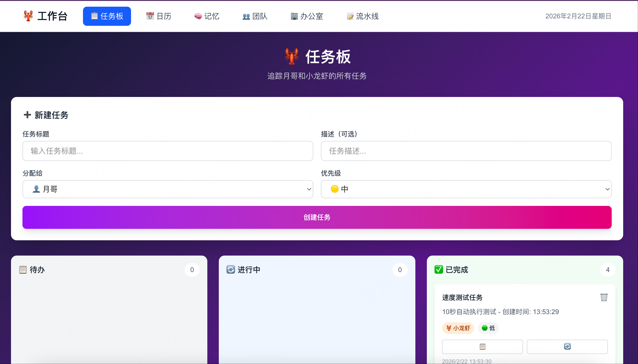Click the large lobster icon beside 任务板 title
638x364 pixels.
(291, 57)
